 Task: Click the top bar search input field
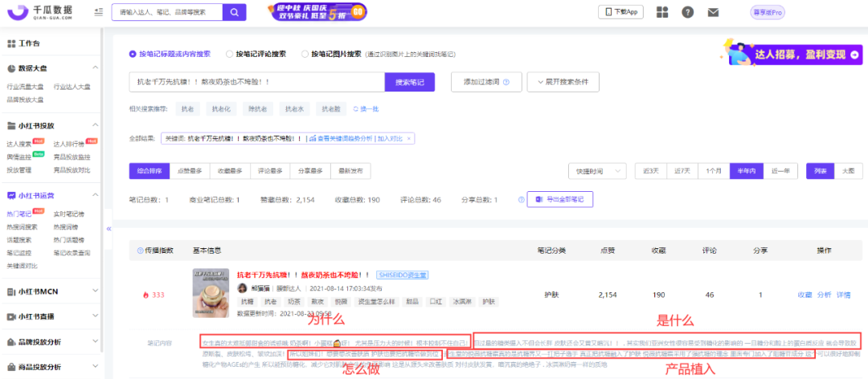[167, 11]
